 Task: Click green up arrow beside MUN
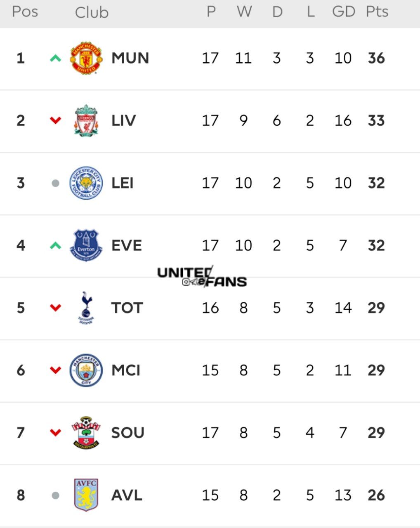click(x=55, y=58)
